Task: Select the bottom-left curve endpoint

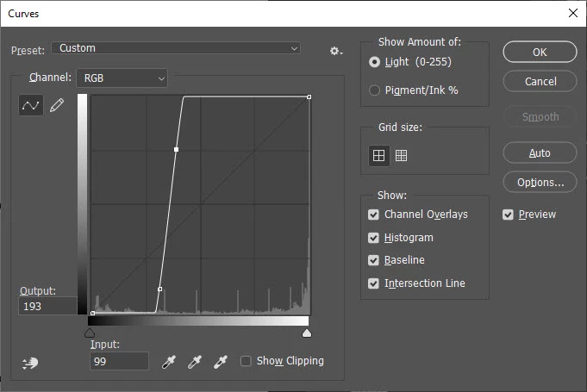Action: (92, 313)
